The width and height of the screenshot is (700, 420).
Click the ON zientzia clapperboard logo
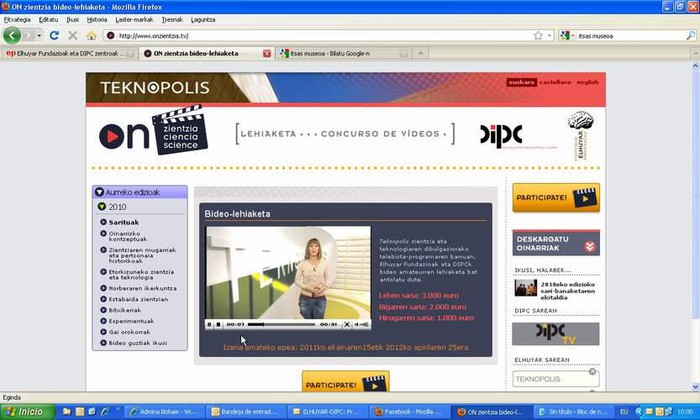point(153,131)
